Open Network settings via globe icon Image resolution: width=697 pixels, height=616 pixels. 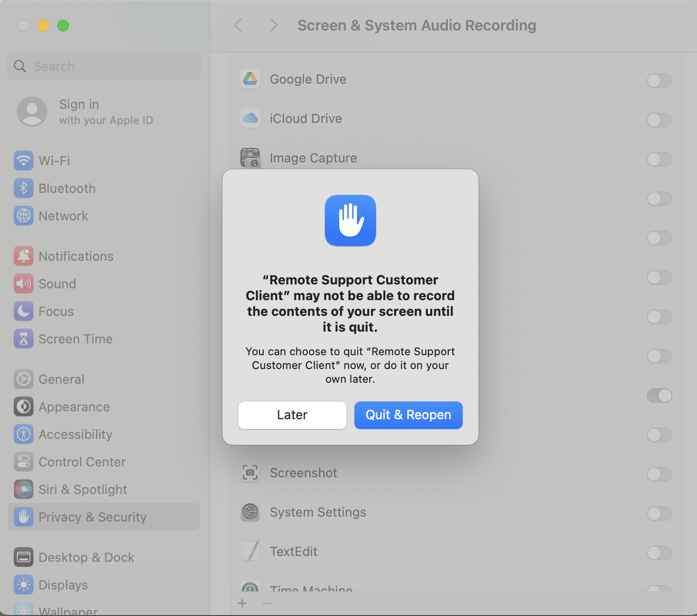24,216
